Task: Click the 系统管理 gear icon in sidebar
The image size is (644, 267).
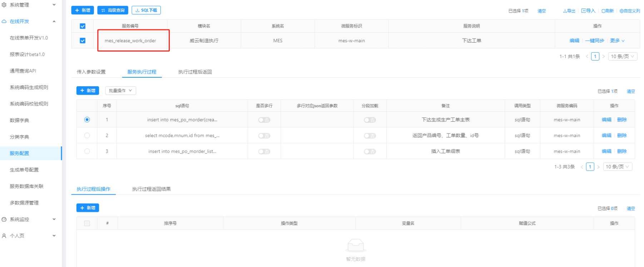Action: (x=4, y=5)
